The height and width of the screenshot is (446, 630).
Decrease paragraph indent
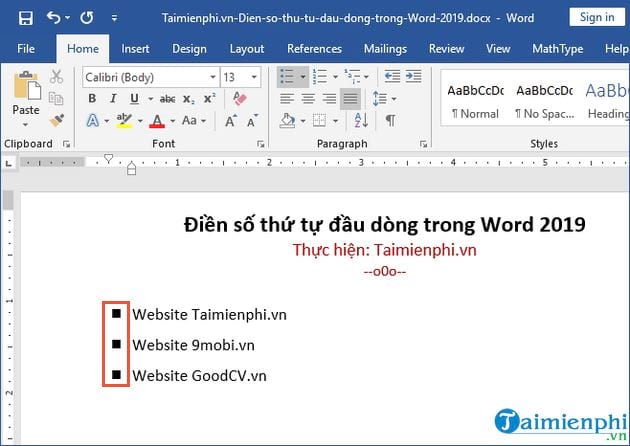(x=392, y=76)
